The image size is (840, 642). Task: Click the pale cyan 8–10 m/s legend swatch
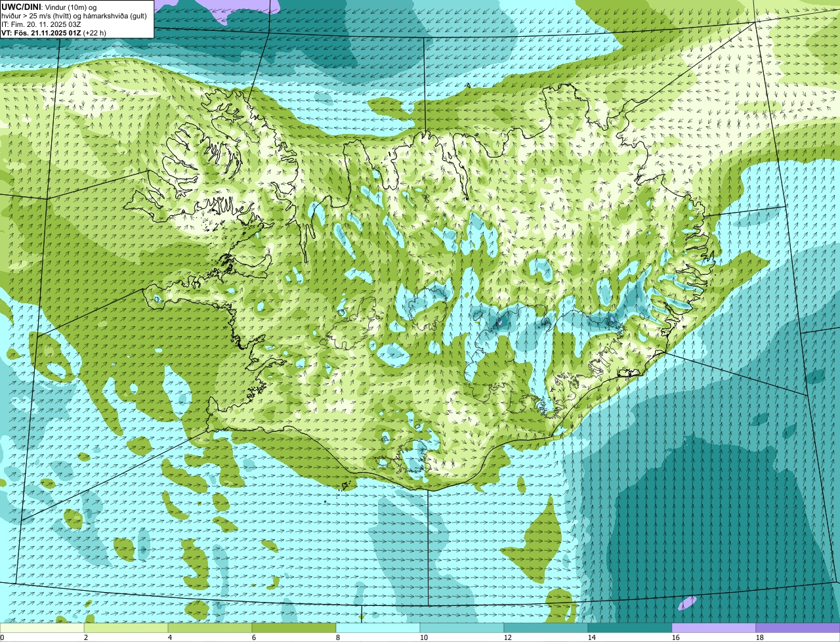coord(378,628)
